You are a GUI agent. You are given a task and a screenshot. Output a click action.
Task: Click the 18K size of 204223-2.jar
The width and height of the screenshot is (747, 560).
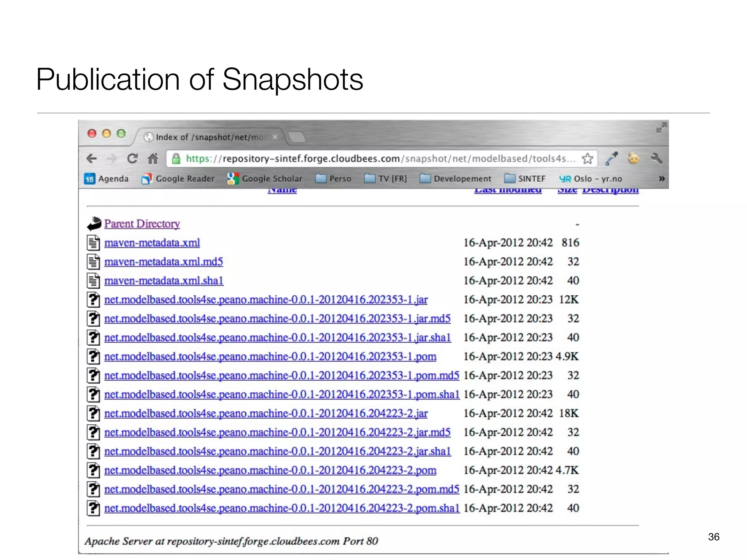click(569, 413)
